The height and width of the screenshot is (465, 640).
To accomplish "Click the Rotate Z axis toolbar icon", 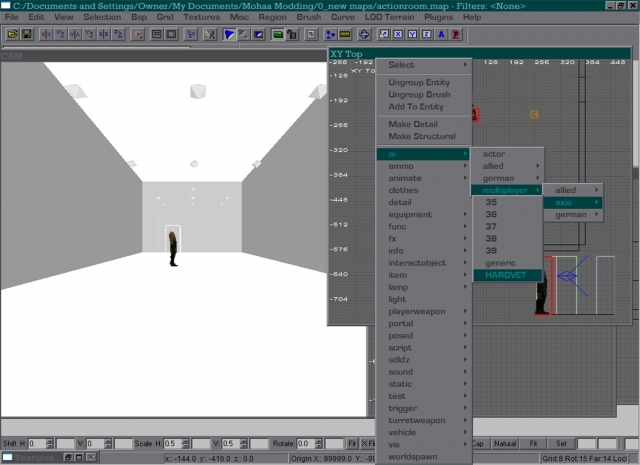I will (118, 34).
